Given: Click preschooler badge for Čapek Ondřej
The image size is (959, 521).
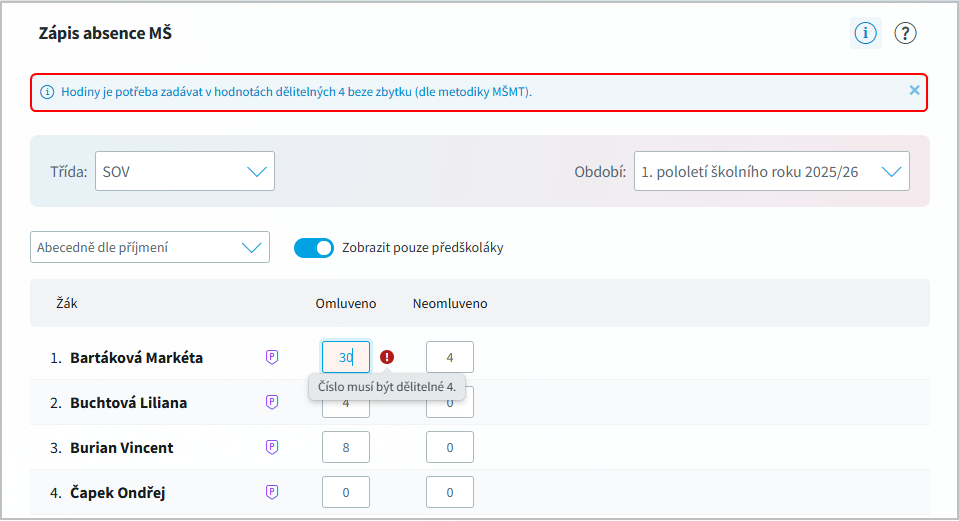Looking at the screenshot, I should 271,492.
